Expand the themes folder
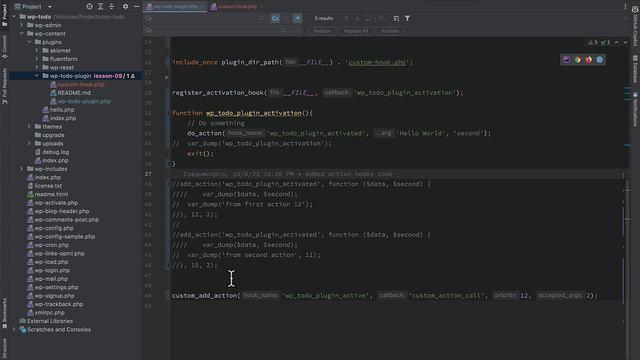 (x=29, y=127)
